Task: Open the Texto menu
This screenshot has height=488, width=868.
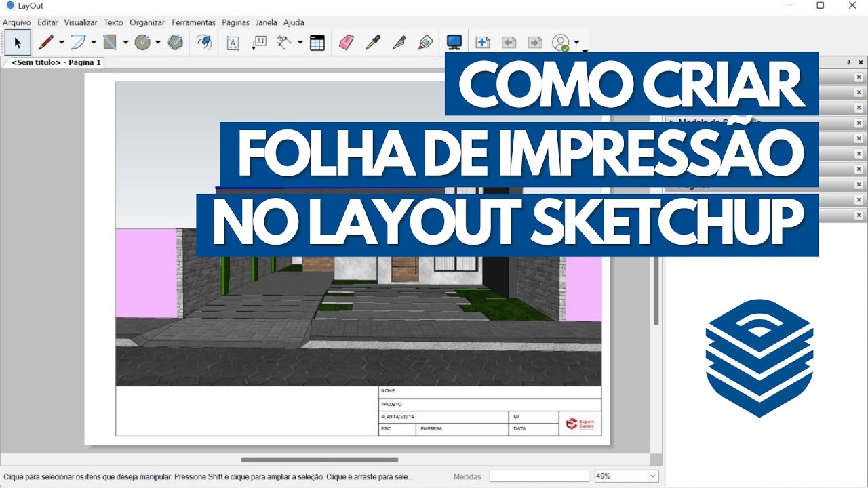Action: pyautogui.click(x=113, y=22)
